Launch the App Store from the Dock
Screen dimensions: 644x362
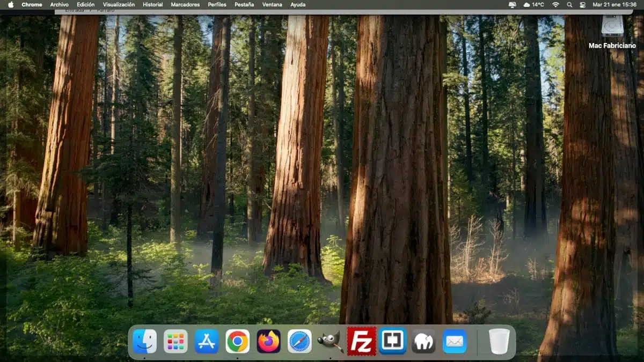[x=207, y=341]
